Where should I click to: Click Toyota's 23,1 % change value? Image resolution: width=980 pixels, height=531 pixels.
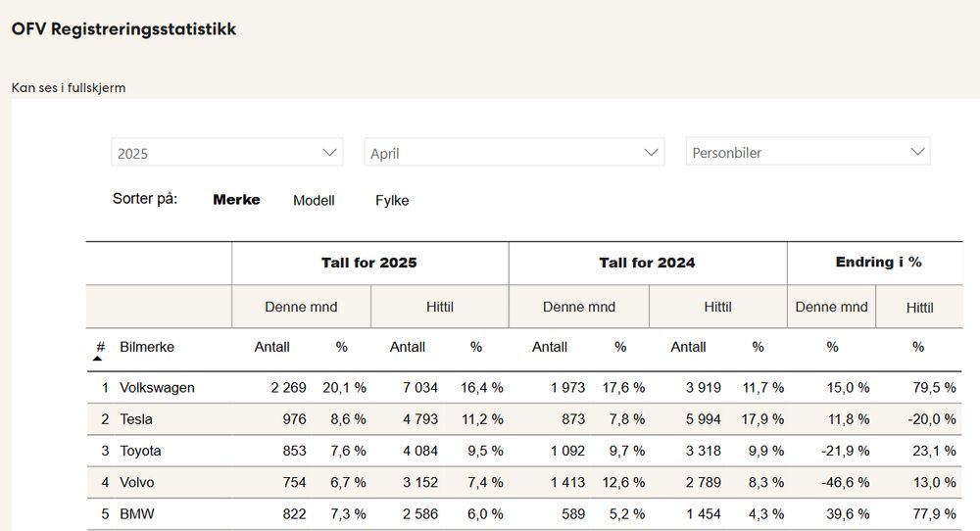coord(934,451)
